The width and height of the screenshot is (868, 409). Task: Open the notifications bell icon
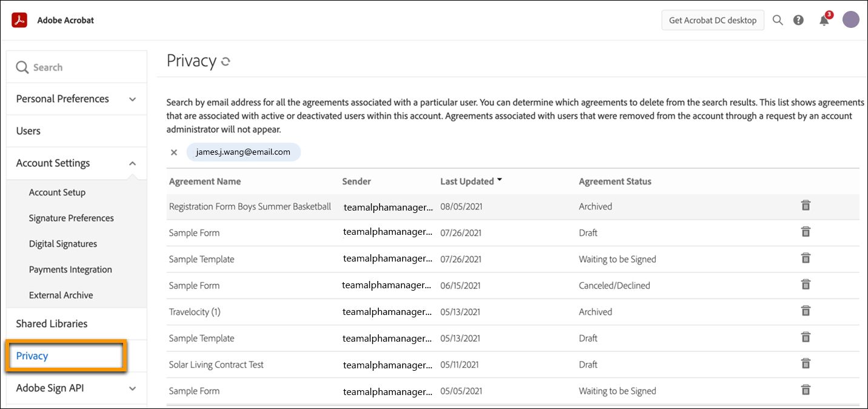pos(824,21)
